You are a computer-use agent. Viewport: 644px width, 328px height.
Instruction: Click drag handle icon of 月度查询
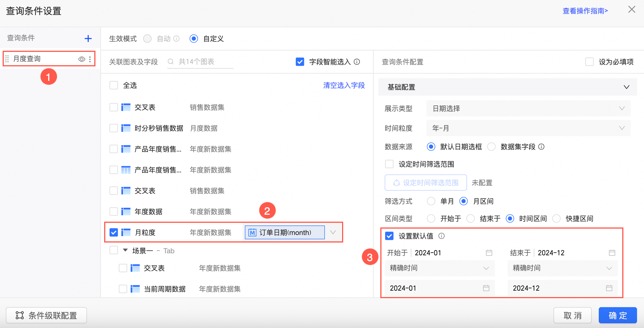[x=7, y=59]
